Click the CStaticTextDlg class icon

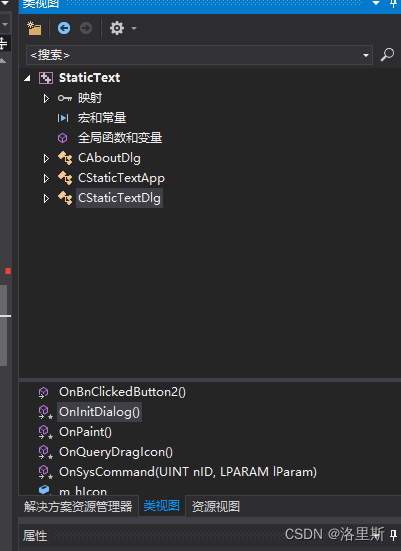pyautogui.click(x=65, y=198)
